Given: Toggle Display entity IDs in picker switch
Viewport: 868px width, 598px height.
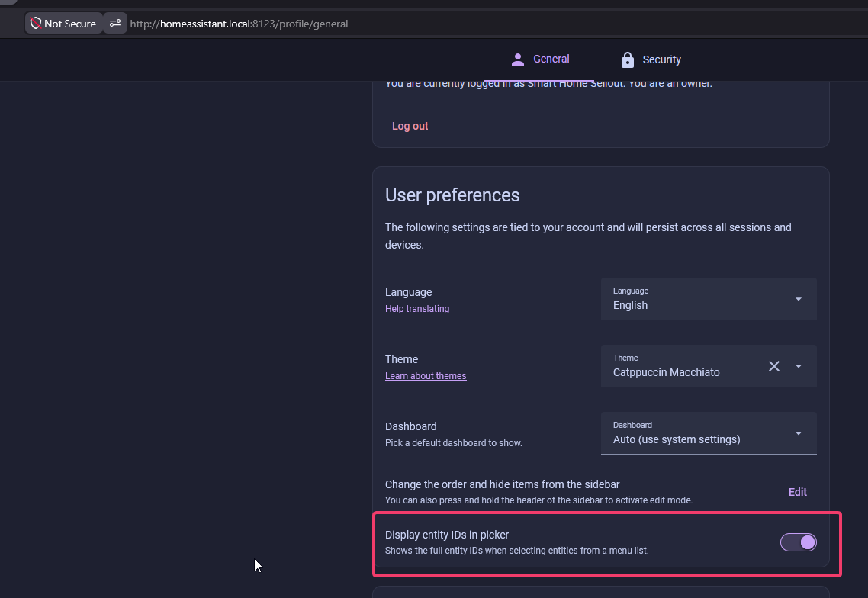Looking at the screenshot, I should [799, 542].
